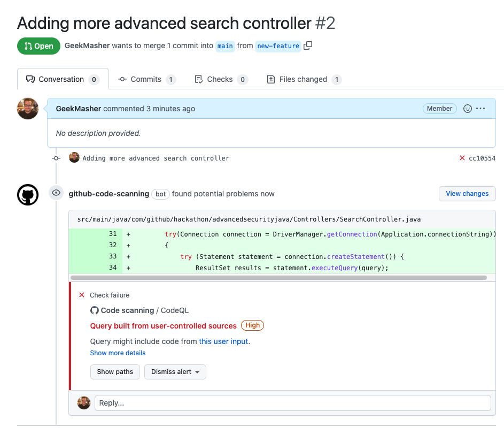Click the Show more details link

click(x=118, y=353)
